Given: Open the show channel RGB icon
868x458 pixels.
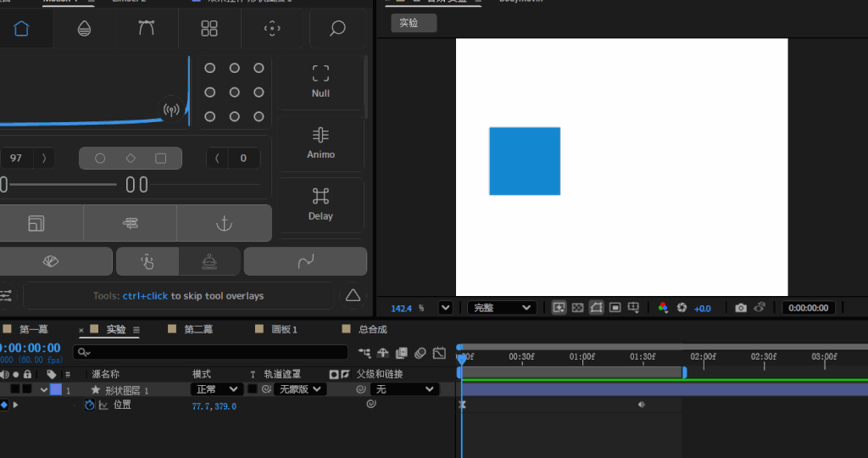Looking at the screenshot, I should [x=663, y=308].
